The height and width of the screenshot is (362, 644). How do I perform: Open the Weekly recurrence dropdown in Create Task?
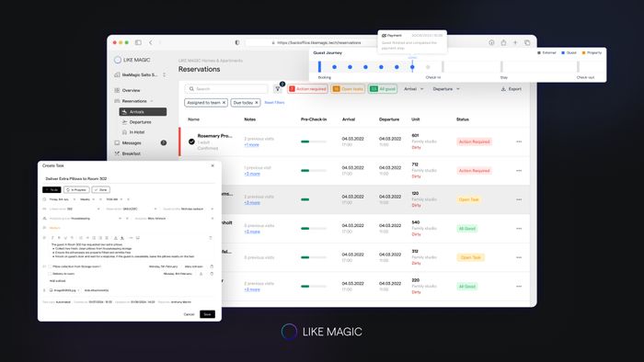tap(87, 199)
